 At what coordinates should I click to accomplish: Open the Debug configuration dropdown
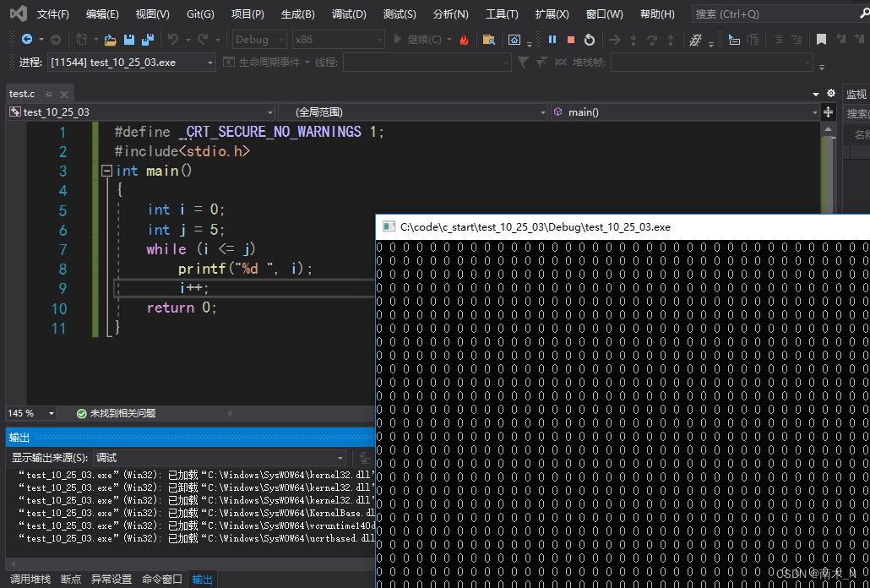pyautogui.click(x=259, y=40)
